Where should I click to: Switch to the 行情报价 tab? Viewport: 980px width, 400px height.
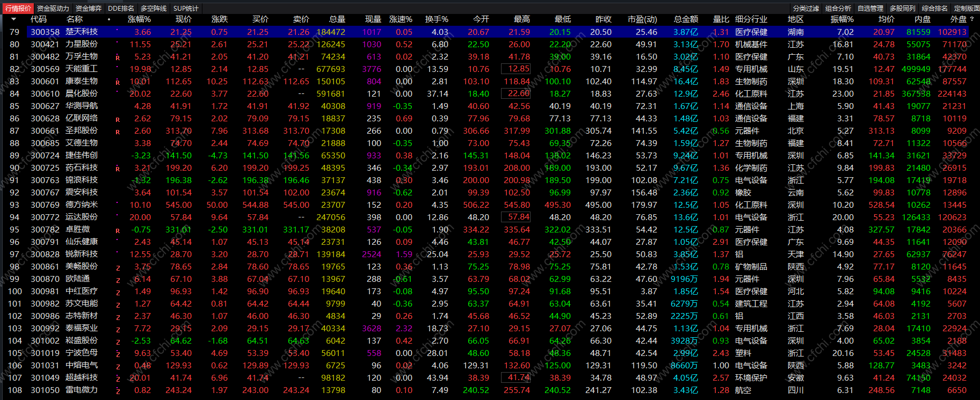pyautogui.click(x=18, y=9)
